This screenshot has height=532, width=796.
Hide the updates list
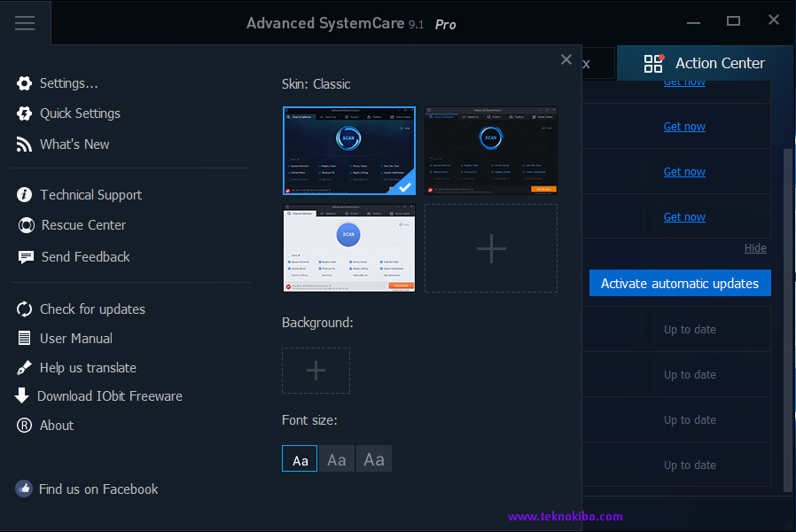[x=755, y=247]
